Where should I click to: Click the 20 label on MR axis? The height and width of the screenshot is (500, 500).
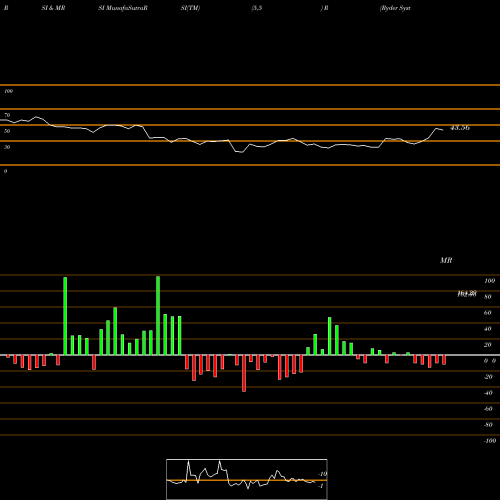[488, 345]
